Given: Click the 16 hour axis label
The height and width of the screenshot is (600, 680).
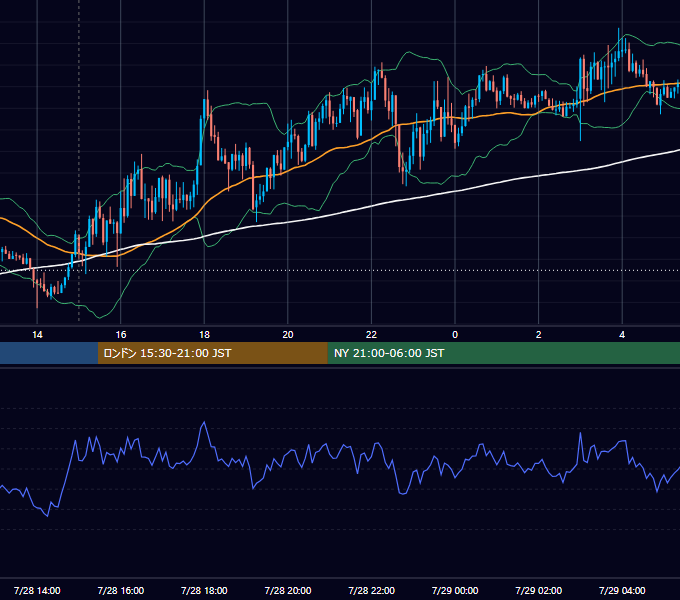Looking at the screenshot, I should tap(121, 335).
